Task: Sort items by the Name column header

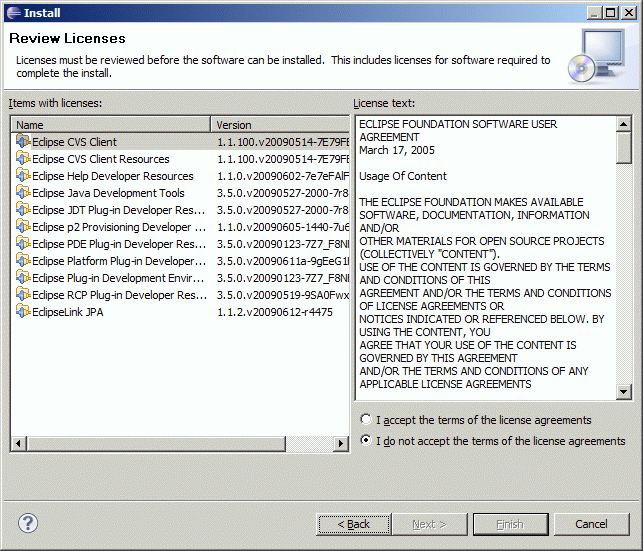Action: point(111,125)
